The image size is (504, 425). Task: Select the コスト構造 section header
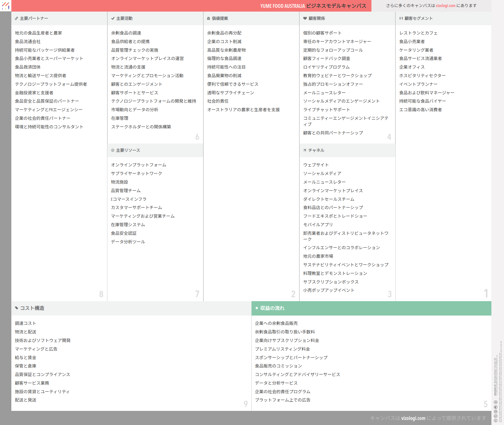tap(32, 308)
